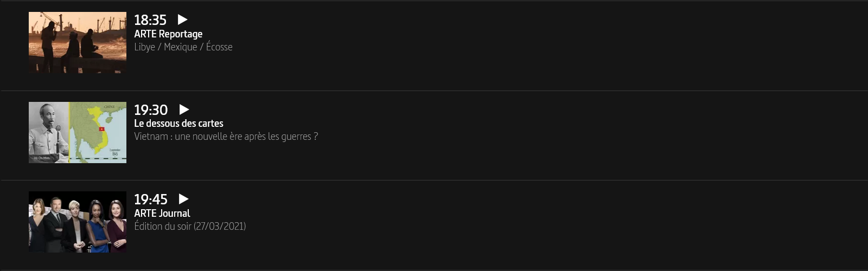
Task: Click the word cartes in the programme title
Action: (x=210, y=124)
